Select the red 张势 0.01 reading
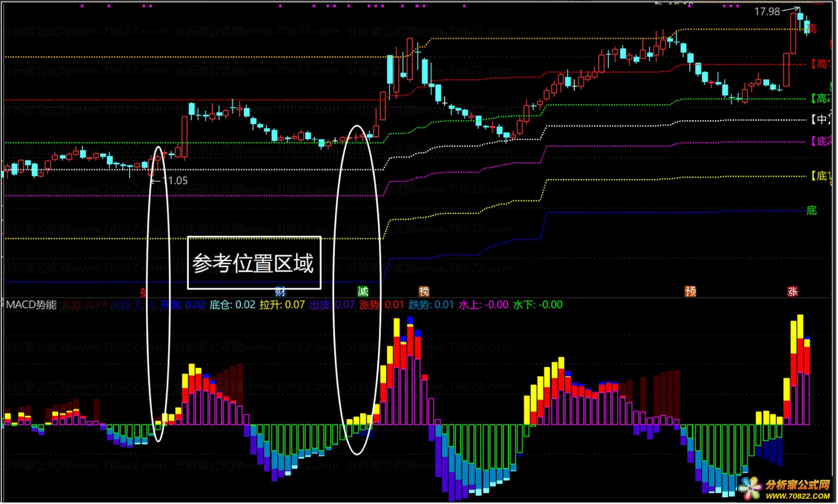The height and width of the screenshot is (504, 838). click(x=381, y=305)
